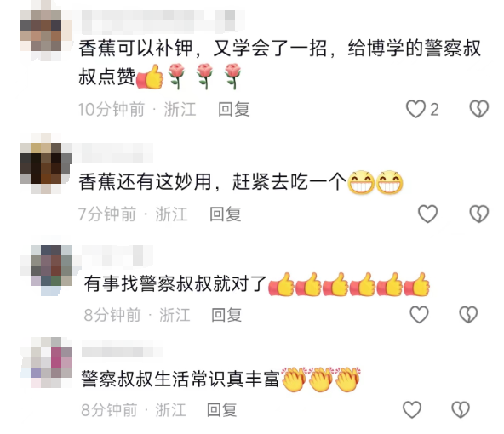Dislike the comment '有事找警察叔叔就对了'
Screen dimensions: 504x434
(468, 314)
